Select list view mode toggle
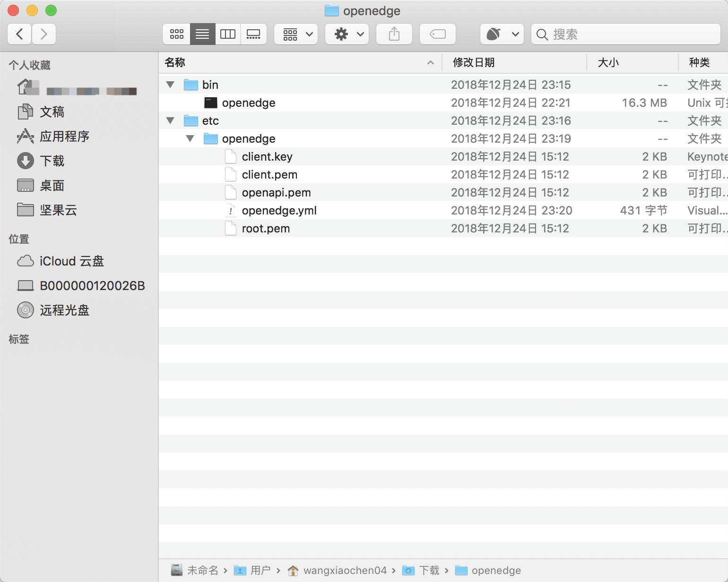Image resolution: width=728 pixels, height=582 pixels. coord(202,34)
